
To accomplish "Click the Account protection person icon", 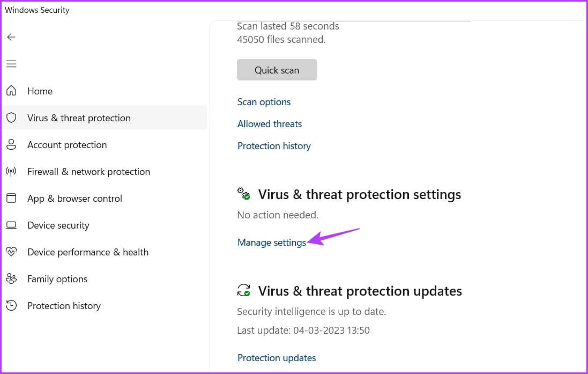I will coord(11,144).
